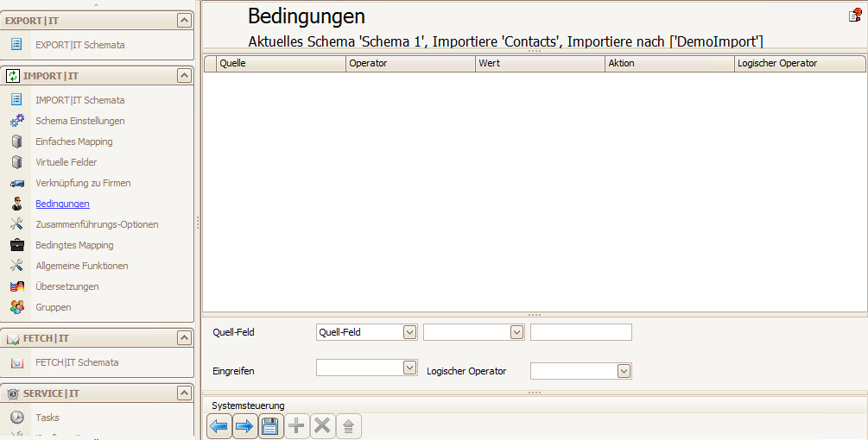Open FETCH|IT Schemata

tap(77, 362)
